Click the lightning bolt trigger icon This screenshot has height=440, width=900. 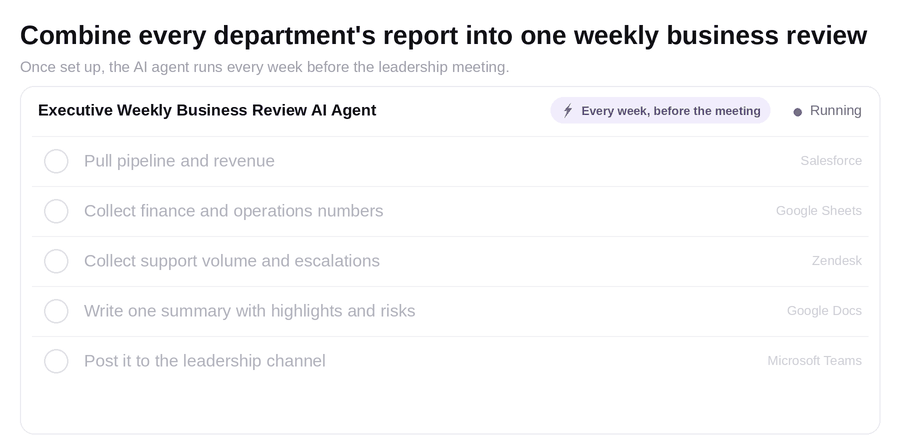tap(568, 111)
